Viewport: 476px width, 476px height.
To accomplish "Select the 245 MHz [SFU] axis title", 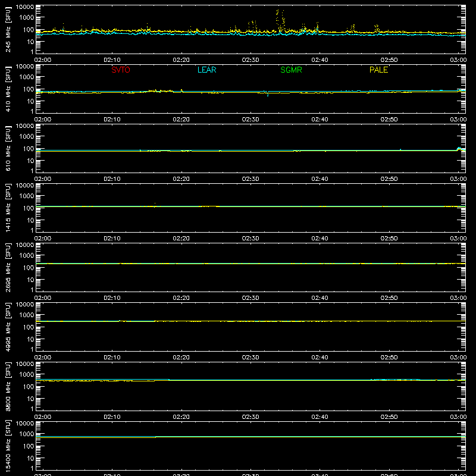I will click(x=8, y=29).
